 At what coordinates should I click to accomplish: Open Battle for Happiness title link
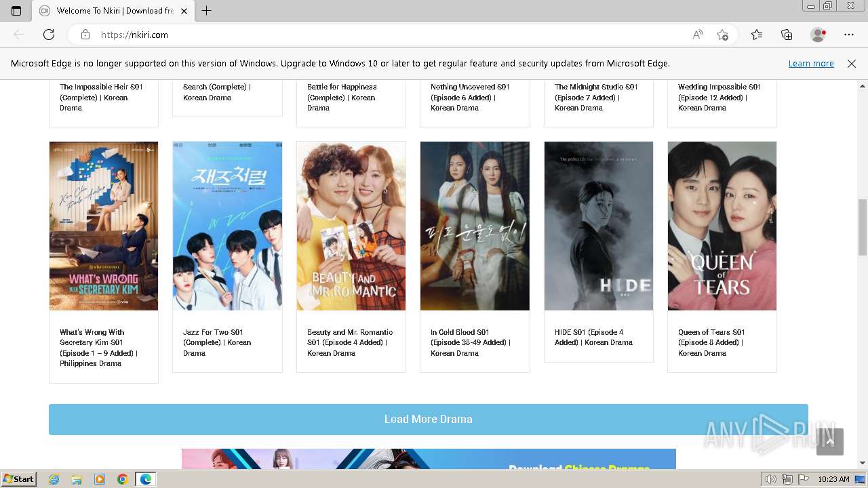coord(342,97)
